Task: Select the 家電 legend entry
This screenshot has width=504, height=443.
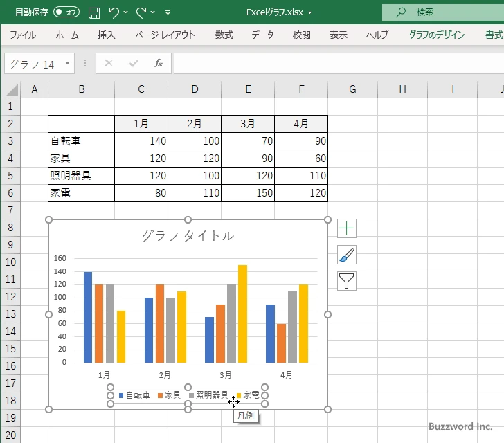Action: pos(248,395)
